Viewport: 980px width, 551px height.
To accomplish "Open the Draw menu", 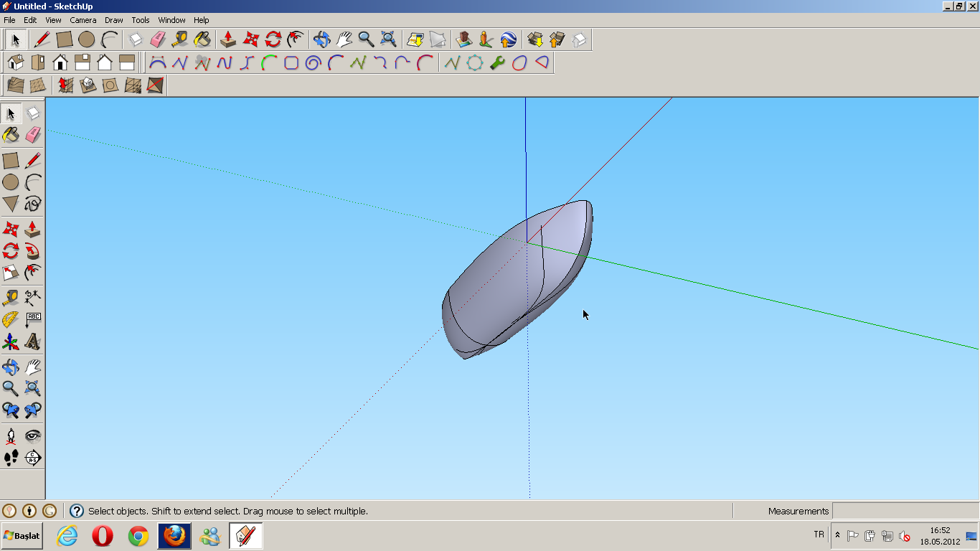I will [113, 20].
